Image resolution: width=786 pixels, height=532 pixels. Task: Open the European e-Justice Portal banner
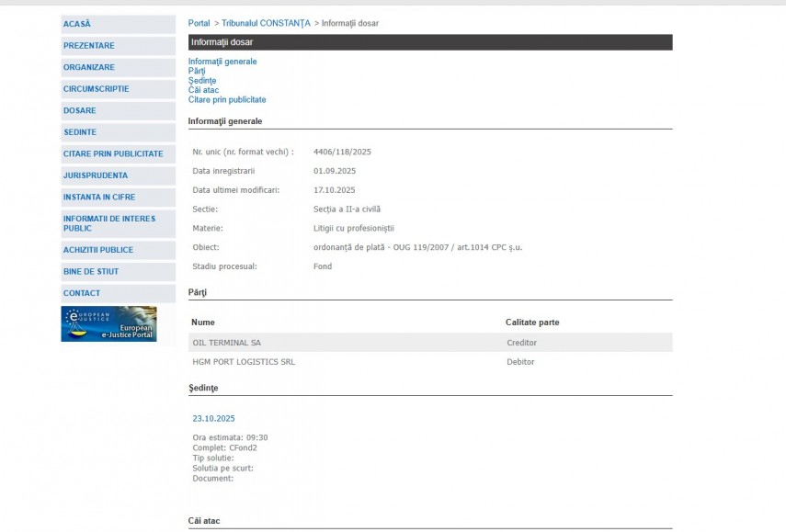108,323
